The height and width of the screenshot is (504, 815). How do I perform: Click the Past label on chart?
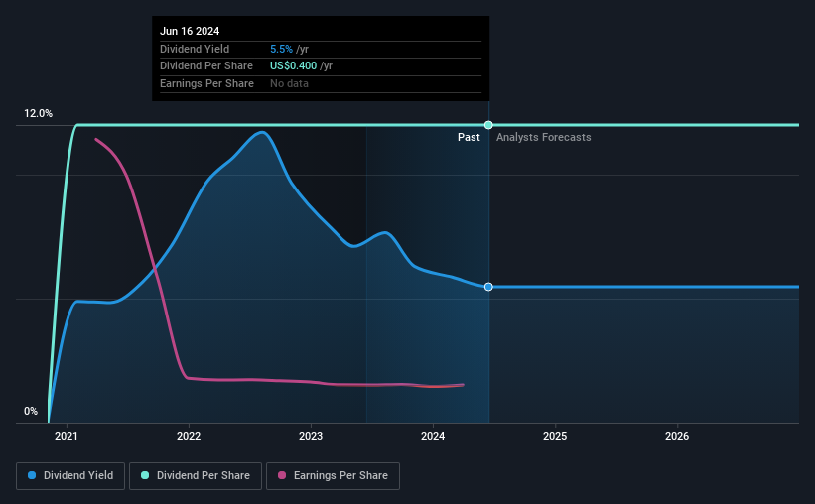pos(469,137)
